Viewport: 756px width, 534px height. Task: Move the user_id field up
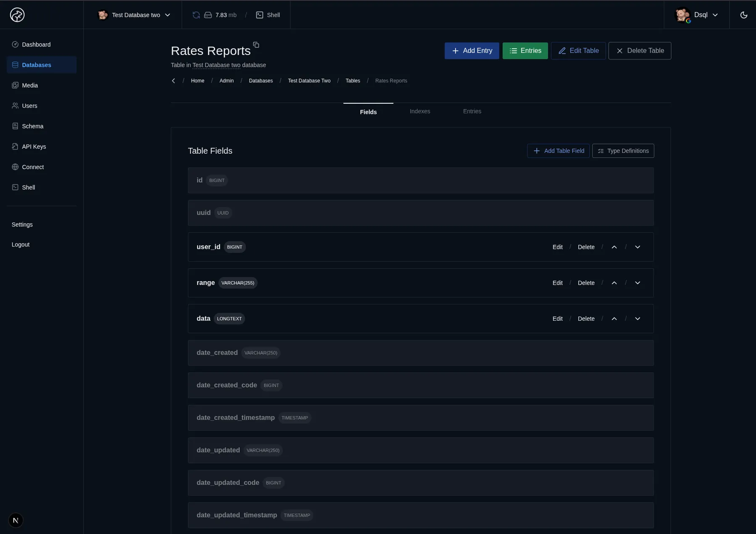pyautogui.click(x=614, y=247)
